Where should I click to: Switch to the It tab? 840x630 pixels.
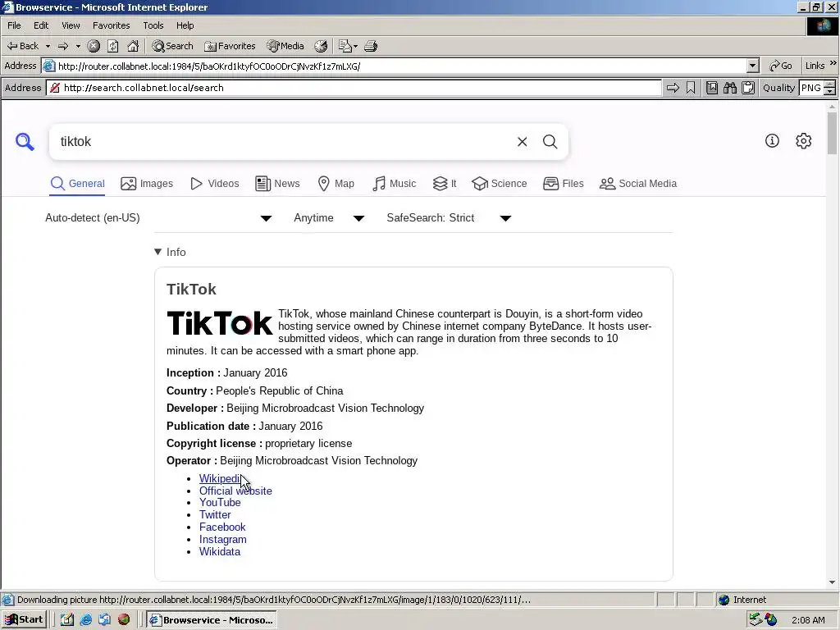tap(445, 184)
